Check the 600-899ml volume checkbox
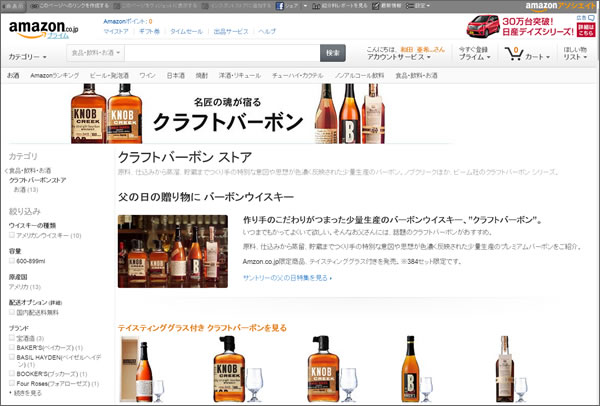The width and height of the screenshot is (600, 406). (x=12, y=261)
